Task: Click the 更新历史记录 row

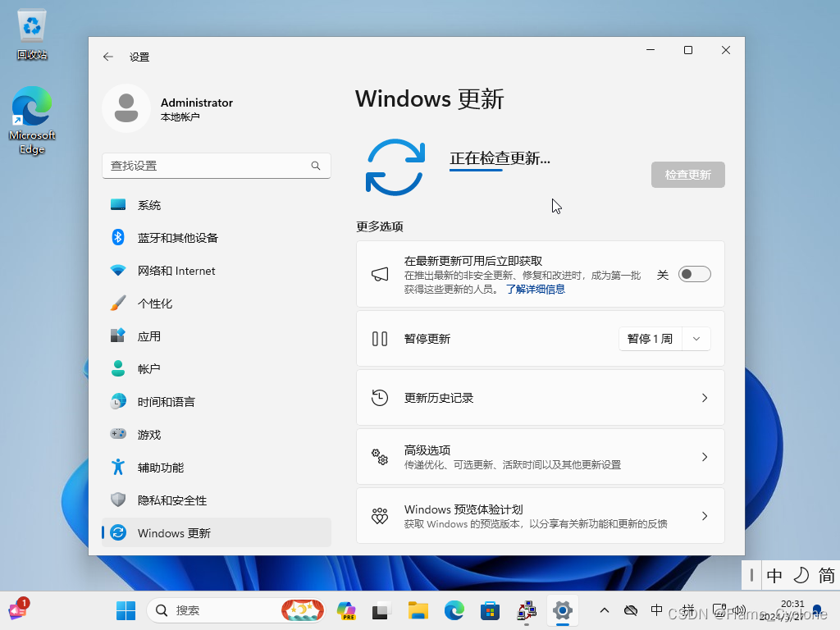Action: (540, 398)
